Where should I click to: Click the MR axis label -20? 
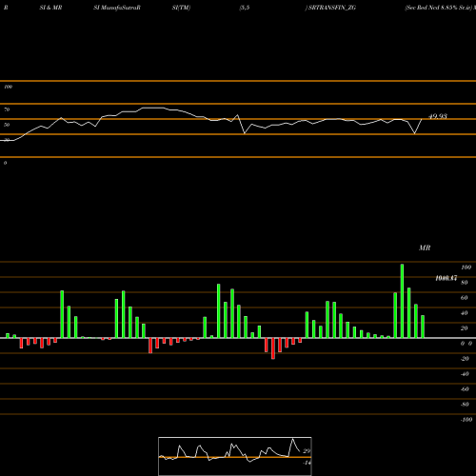(465, 359)
